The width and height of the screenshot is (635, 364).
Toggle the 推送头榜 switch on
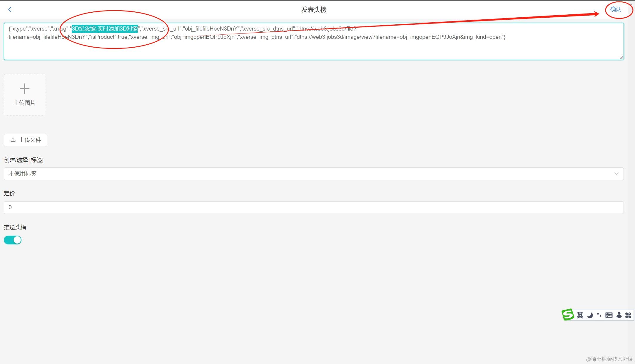[12, 240]
